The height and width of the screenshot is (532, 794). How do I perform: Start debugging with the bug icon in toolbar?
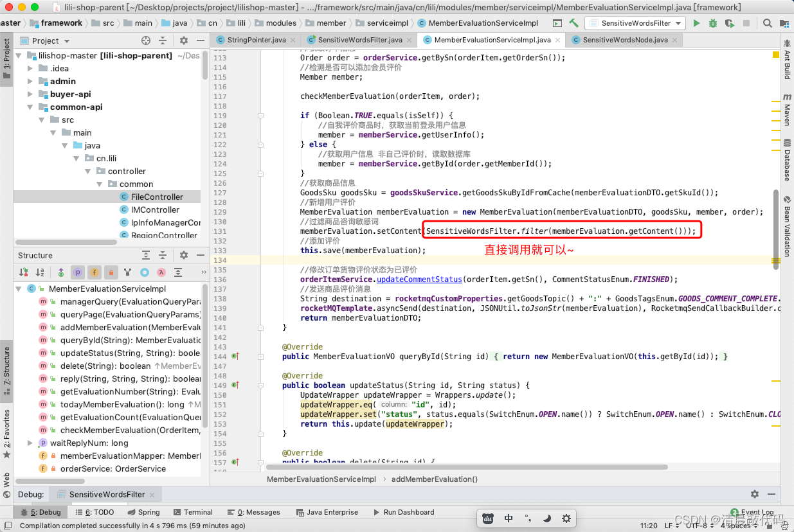712,23
